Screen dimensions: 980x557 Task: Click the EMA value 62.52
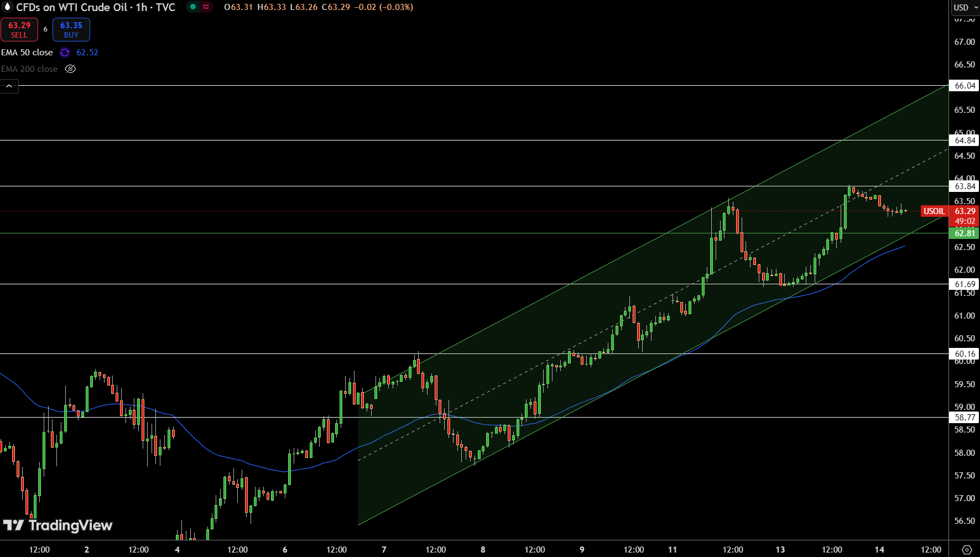coord(87,53)
